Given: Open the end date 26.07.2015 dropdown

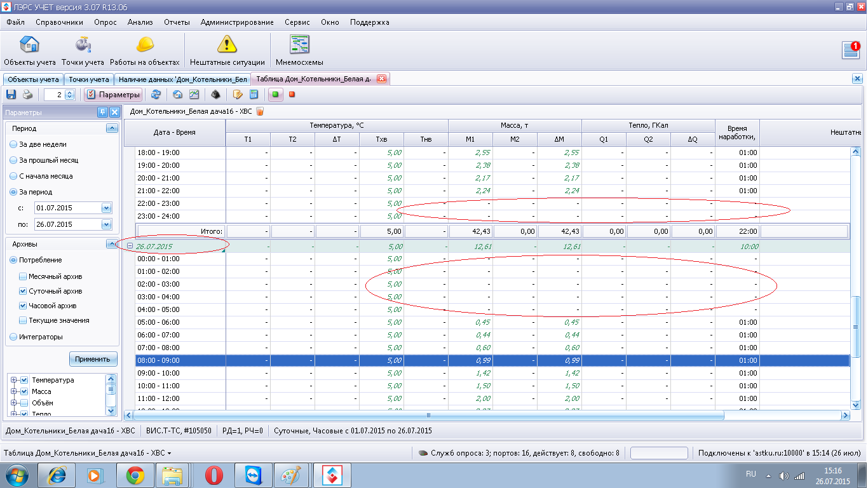Looking at the screenshot, I should [106, 224].
